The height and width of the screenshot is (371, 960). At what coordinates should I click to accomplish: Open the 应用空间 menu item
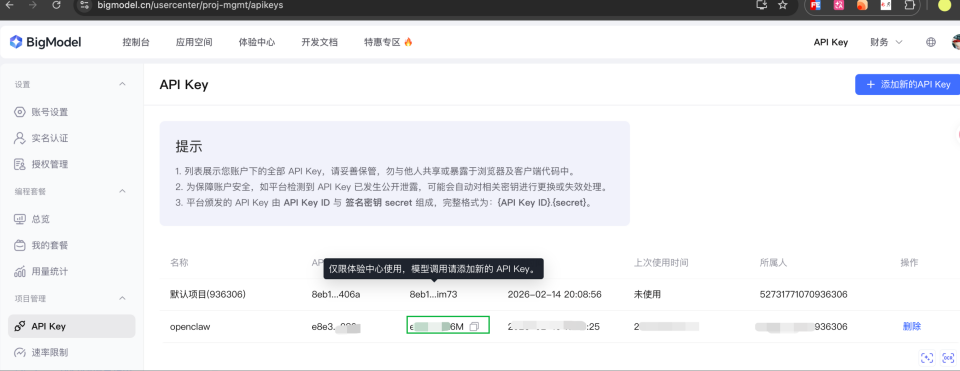[194, 42]
